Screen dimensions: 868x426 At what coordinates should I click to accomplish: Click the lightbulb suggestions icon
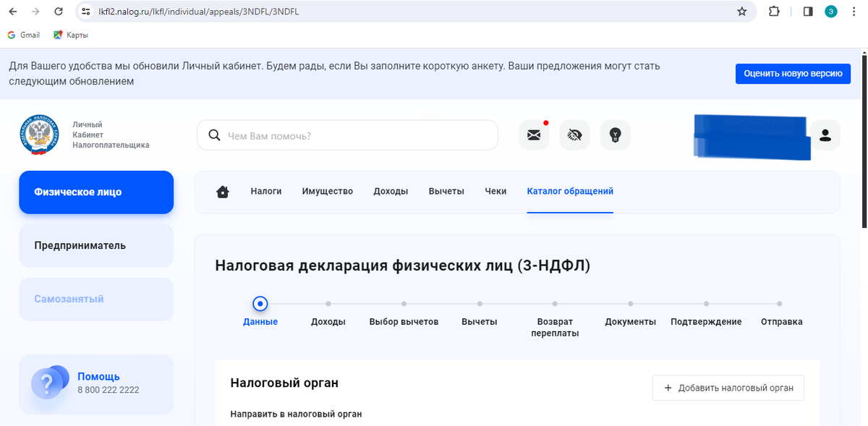pyautogui.click(x=615, y=135)
